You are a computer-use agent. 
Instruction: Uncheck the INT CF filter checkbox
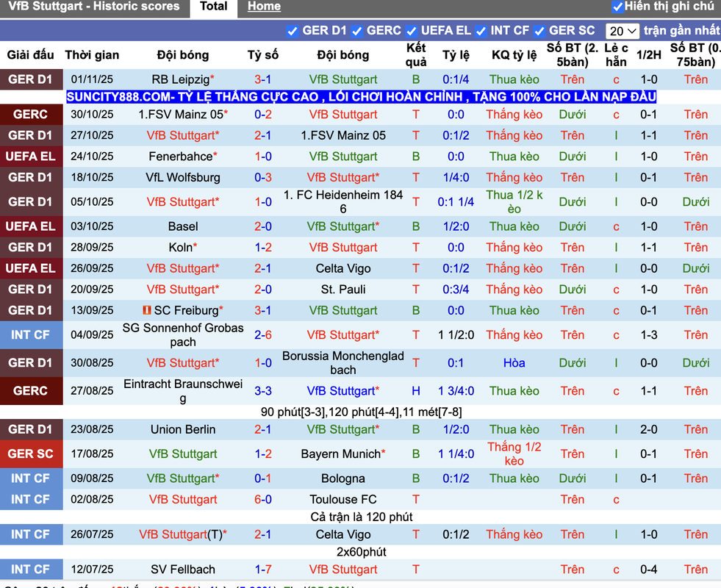tap(481, 32)
